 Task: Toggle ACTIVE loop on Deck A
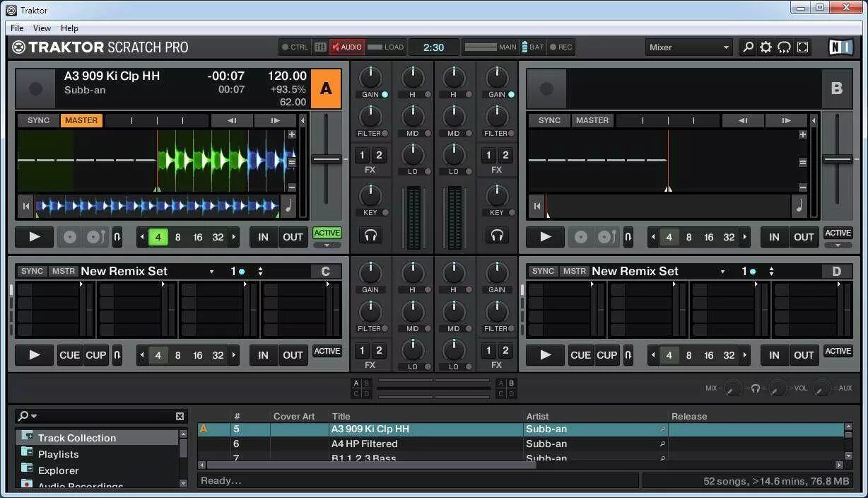(327, 233)
